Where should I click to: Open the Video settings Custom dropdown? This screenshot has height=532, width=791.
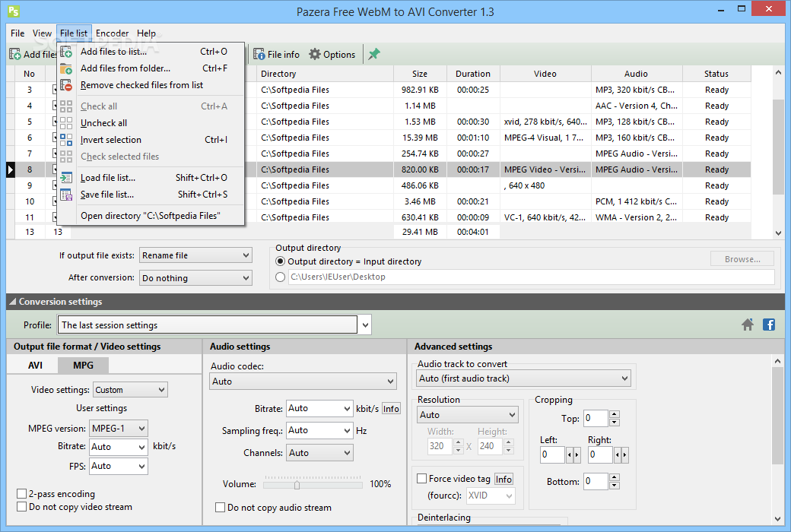(x=130, y=390)
